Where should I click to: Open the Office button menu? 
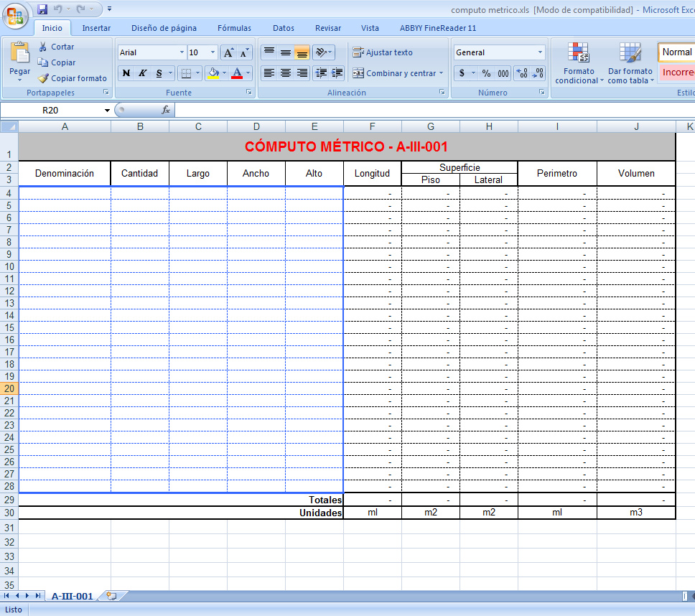pyautogui.click(x=15, y=16)
